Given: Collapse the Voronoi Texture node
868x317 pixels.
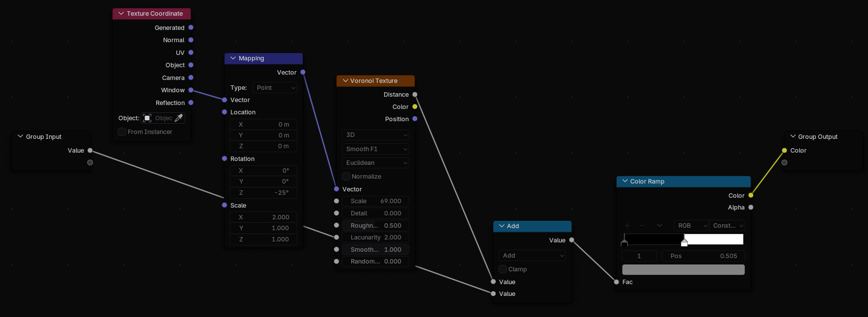Looking at the screenshot, I should click(x=345, y=80).
